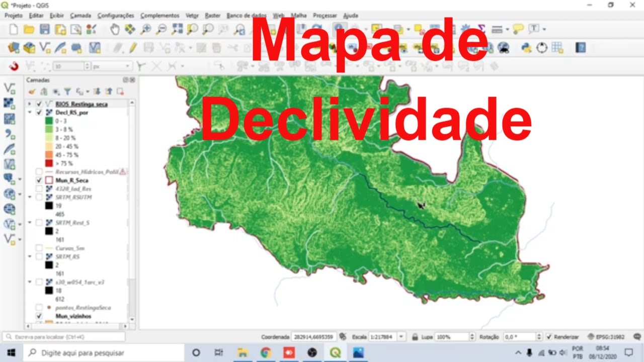Open the Raster menu
Viewport: 644px width, 362px height.
tap(212, 16)
